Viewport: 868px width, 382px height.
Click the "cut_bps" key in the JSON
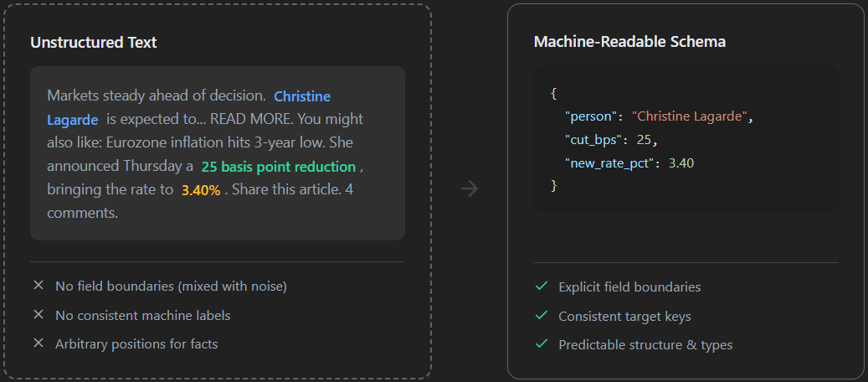593,140
